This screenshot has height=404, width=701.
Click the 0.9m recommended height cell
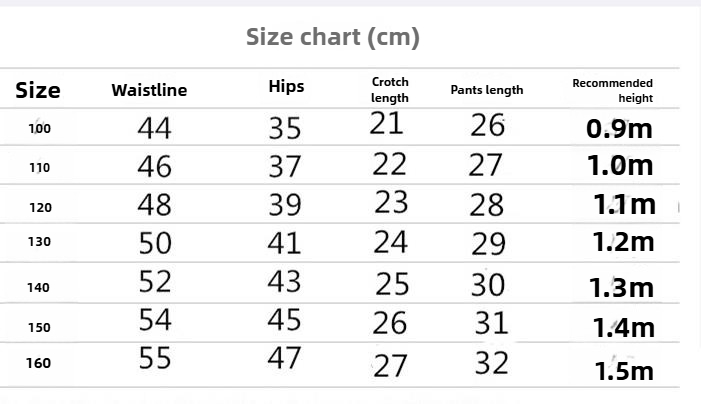pyautogui.click(x=619, y=129)
